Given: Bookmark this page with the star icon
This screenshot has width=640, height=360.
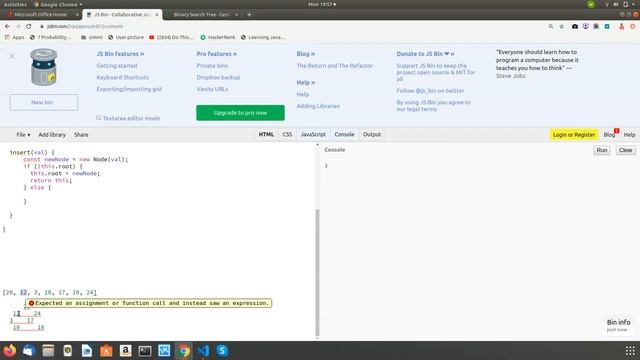Looking at the screenshot, I should [x=562, y=26].
